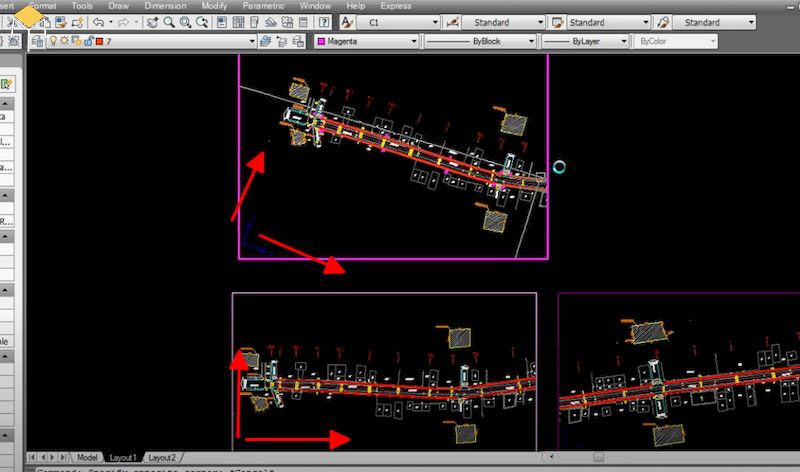This screenshot has height=472, width=800.
Task: Click the Layer Previous icon
Action: [x=282, y=41]
